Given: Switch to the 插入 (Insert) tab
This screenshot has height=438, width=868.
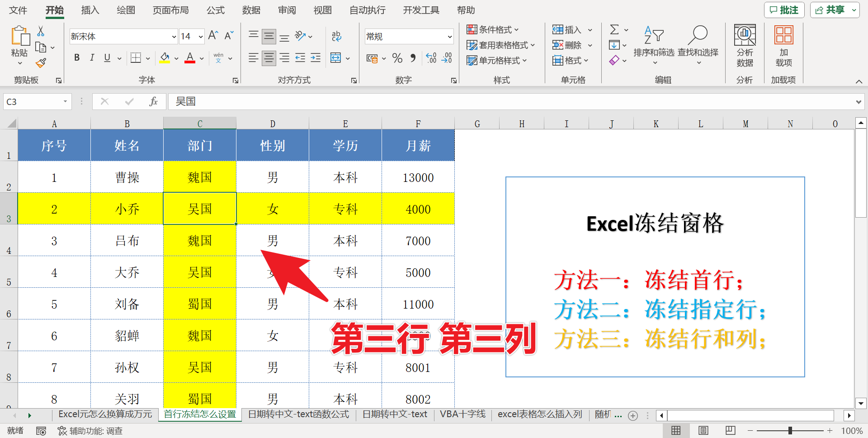Looking at the screenshot, I should point(90,10).
